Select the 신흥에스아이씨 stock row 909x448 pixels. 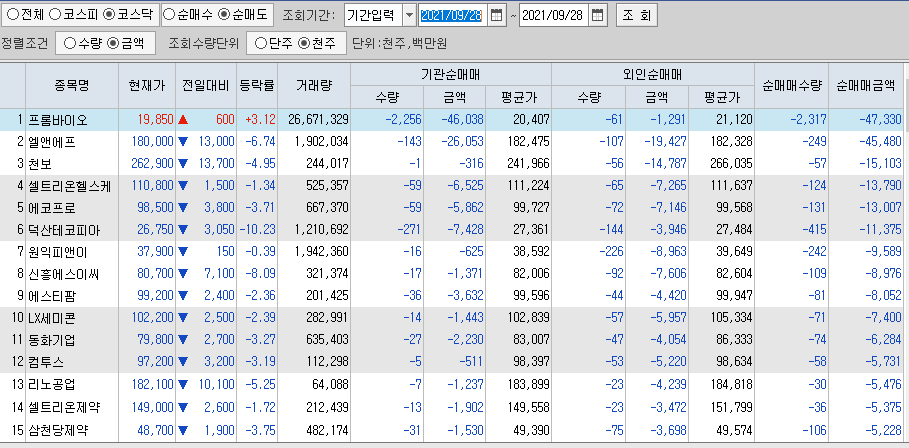coord(452,274)
